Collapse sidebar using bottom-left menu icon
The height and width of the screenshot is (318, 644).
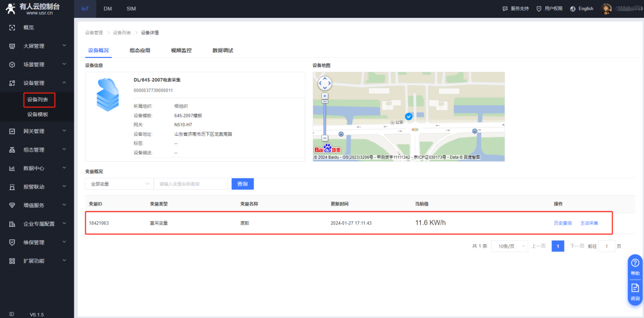click(x=12, y=314)
